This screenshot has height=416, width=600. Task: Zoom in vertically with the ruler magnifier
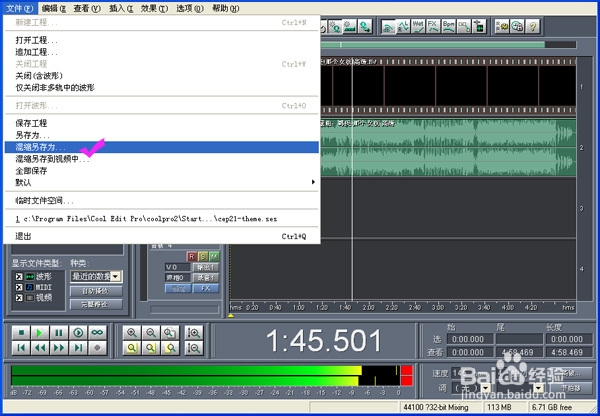(194, 333)
